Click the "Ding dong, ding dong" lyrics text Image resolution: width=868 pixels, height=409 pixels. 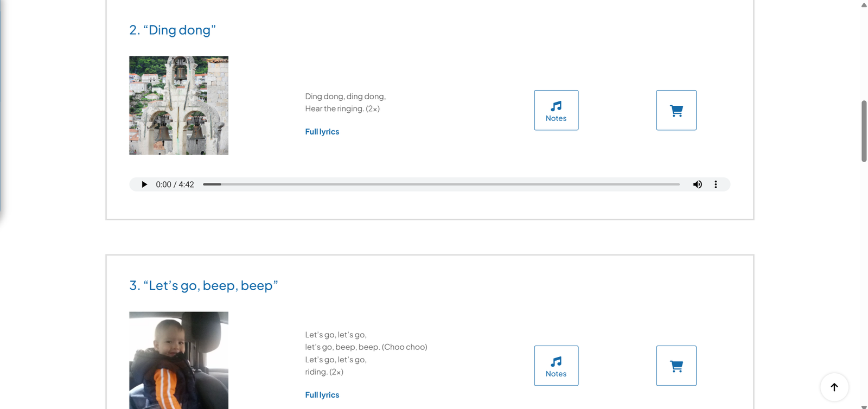pyautogui.click(x=345, y=97)
